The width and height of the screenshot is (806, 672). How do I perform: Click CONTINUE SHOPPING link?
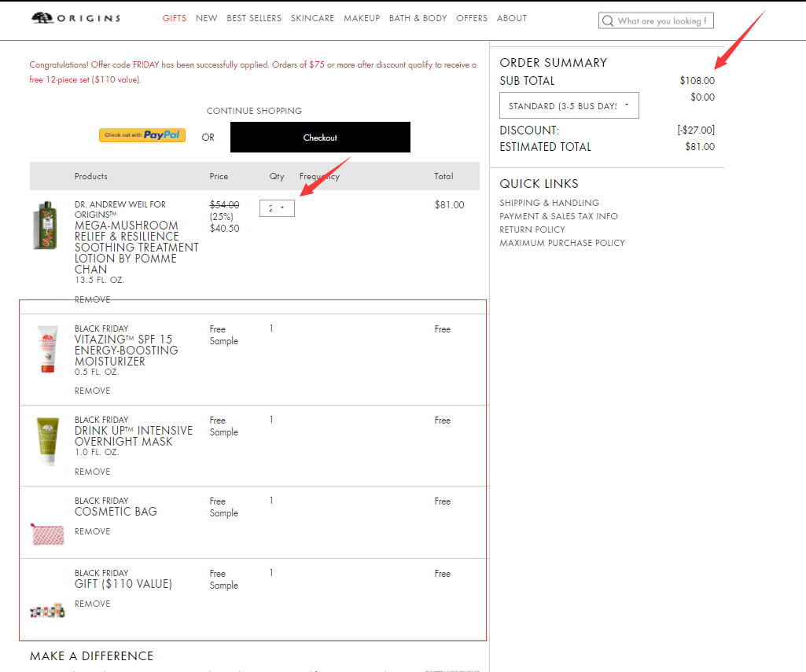point(254,111)
